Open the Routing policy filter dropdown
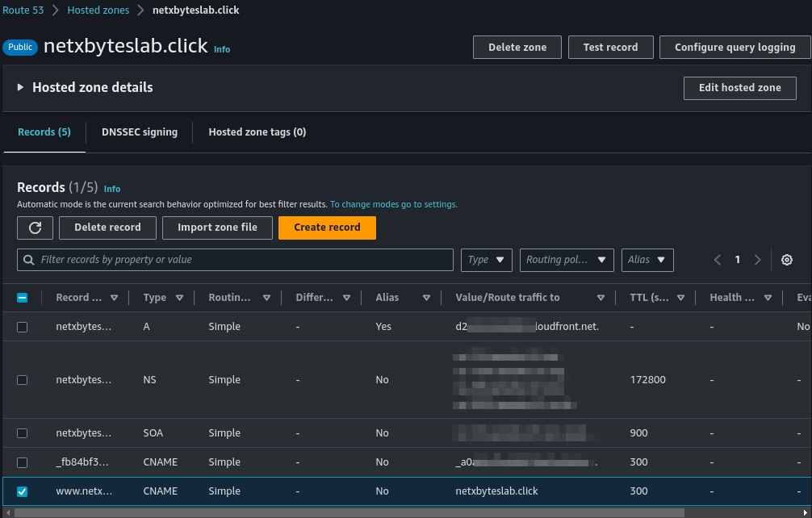Viewport: 812px width, 518px height. (567, 260)
